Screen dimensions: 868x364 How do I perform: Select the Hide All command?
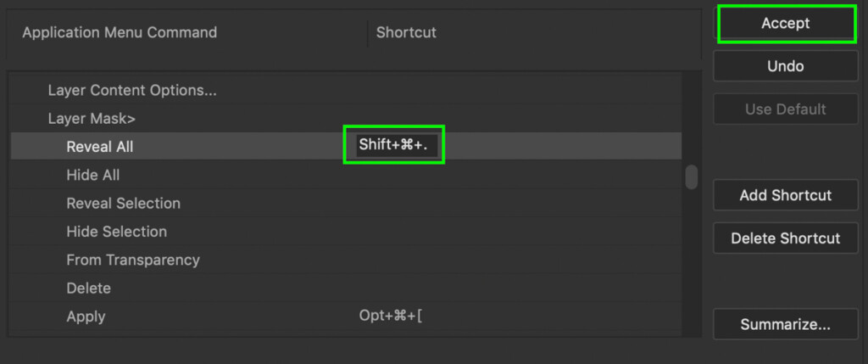point(93,175)
